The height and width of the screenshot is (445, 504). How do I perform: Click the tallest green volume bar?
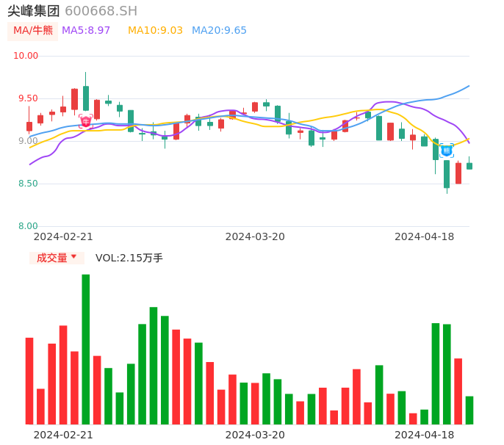pyautogui.click(x=86, y=350)
